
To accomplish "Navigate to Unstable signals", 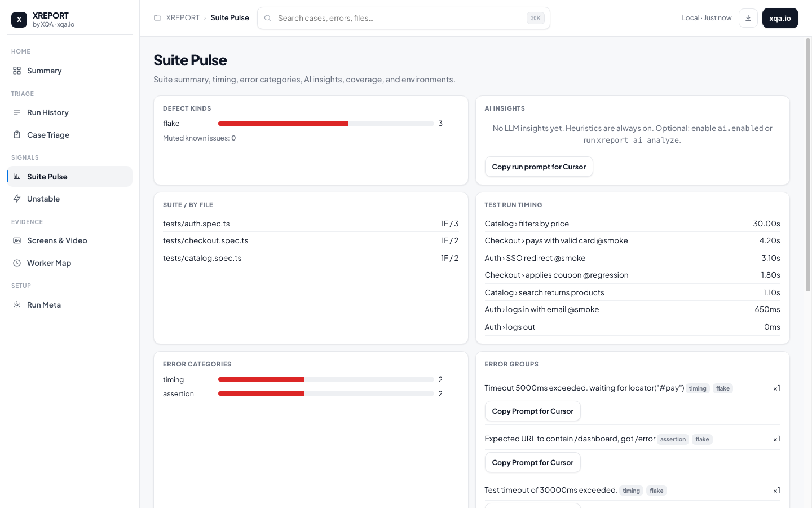I will 70,199.
